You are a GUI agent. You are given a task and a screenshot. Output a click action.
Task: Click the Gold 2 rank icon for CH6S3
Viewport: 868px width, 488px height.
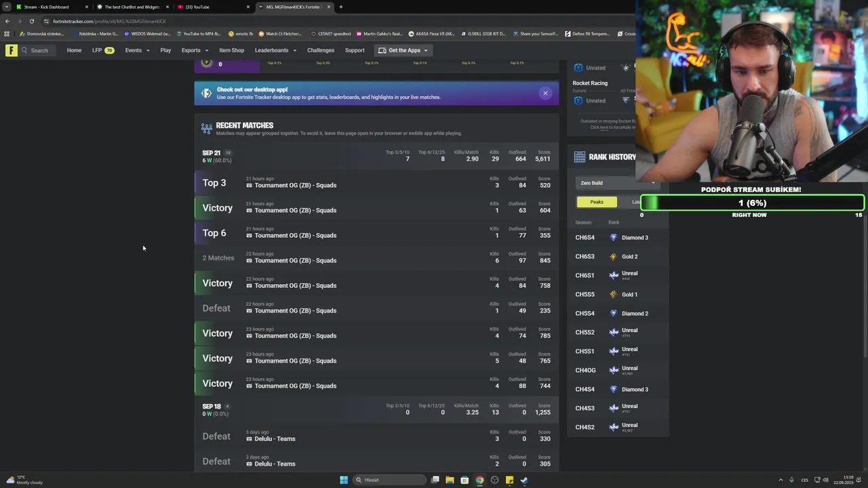[614, 256]
